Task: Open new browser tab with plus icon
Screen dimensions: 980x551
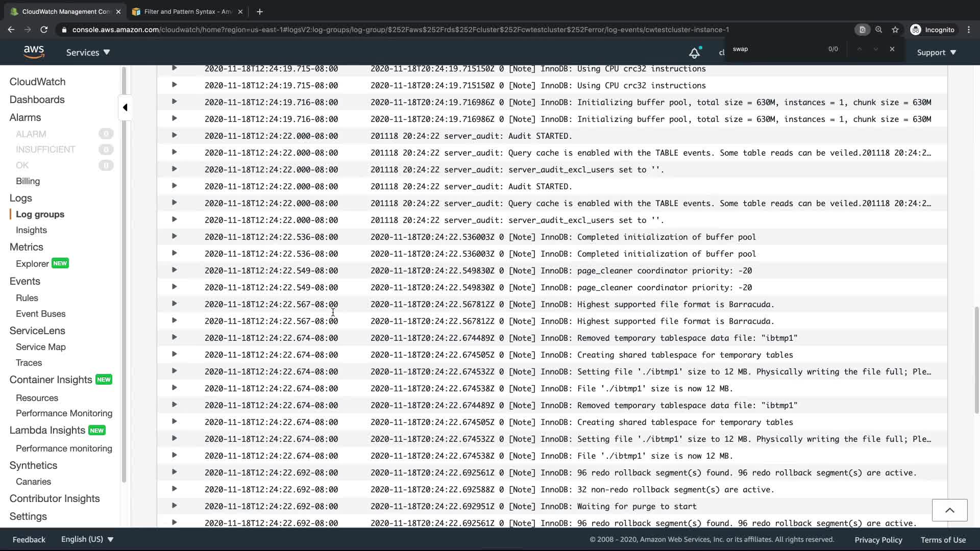Action: 260,11
